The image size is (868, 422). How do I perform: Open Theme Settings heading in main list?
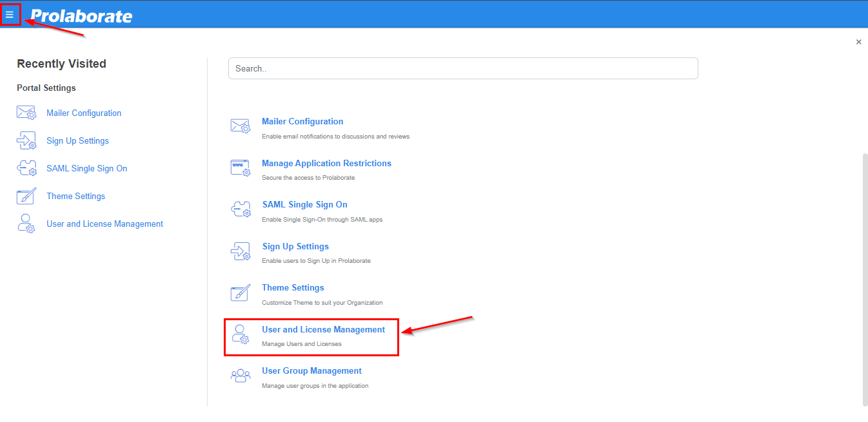click(x=293, y=287)
